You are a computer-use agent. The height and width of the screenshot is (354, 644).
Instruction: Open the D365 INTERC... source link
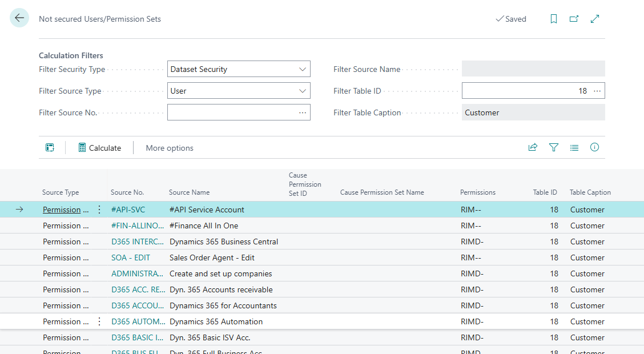[138, 242]
